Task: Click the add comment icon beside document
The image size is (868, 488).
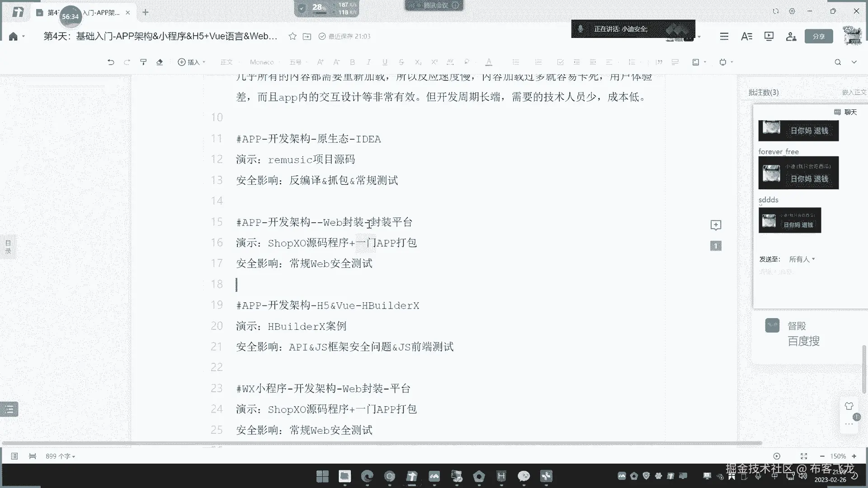Action: click(716, 225)
